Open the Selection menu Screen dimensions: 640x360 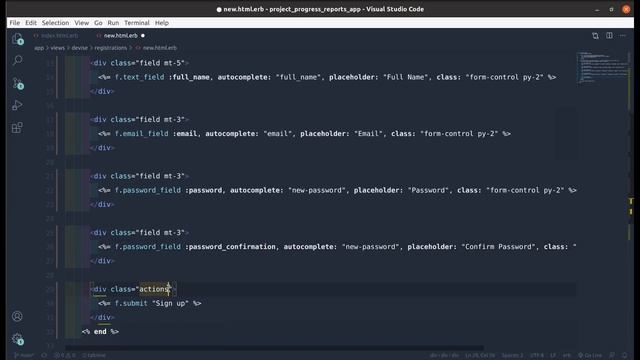tap(56, 23)
